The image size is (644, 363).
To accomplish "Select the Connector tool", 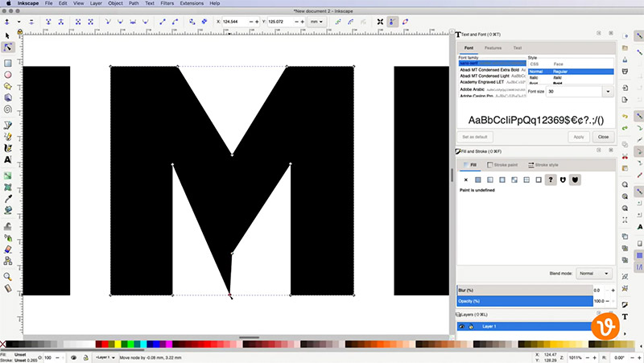I will (7, 261).
